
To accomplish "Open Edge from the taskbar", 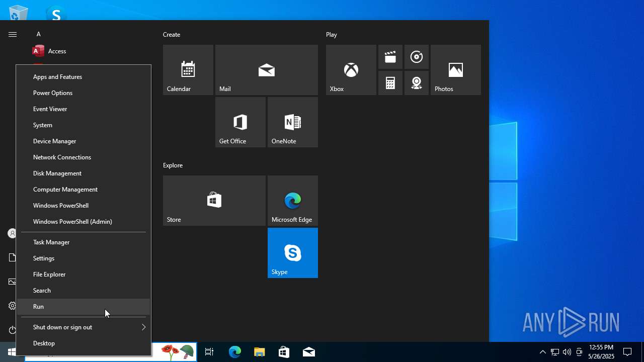I will 234,352.
